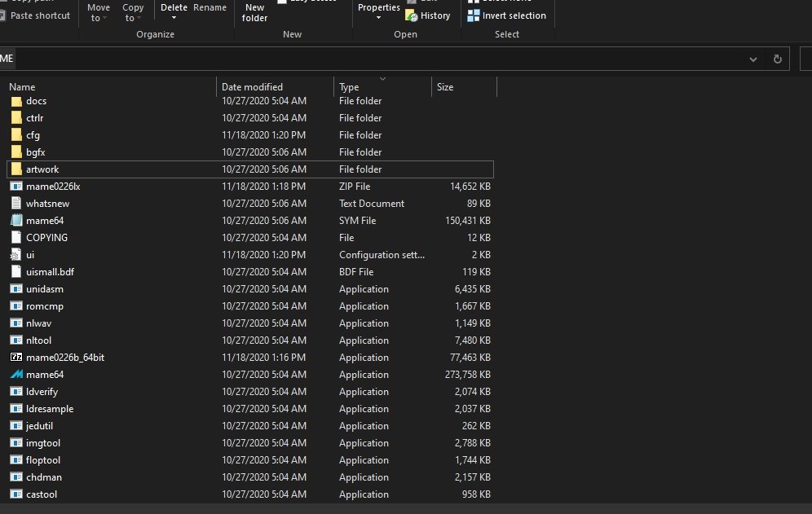Click the size 958 KB for castool
This screenshot has width=812, height=514.
(x=476, y=494)
